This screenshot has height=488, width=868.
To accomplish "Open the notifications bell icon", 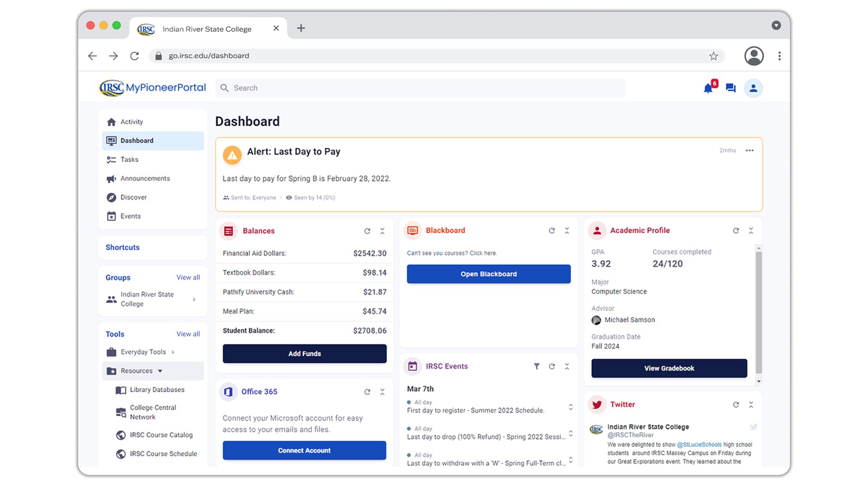I will [x=708, y=88].
